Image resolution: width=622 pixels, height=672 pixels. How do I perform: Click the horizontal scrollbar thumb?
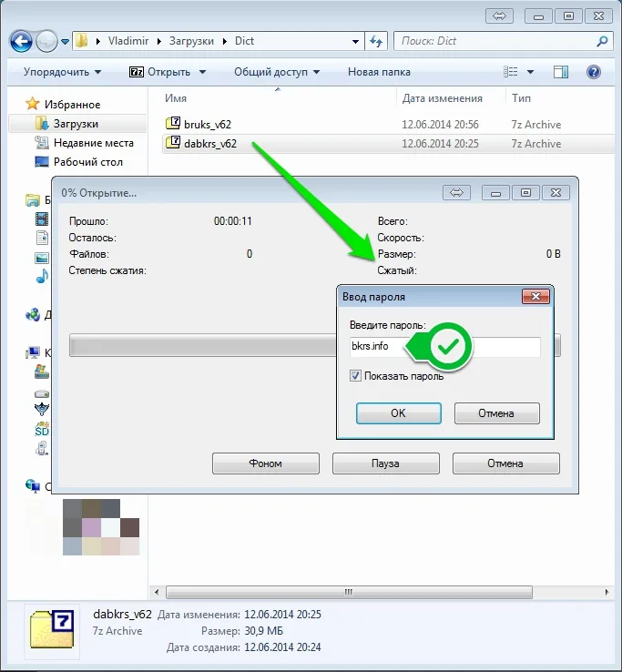tap(349, 592)
